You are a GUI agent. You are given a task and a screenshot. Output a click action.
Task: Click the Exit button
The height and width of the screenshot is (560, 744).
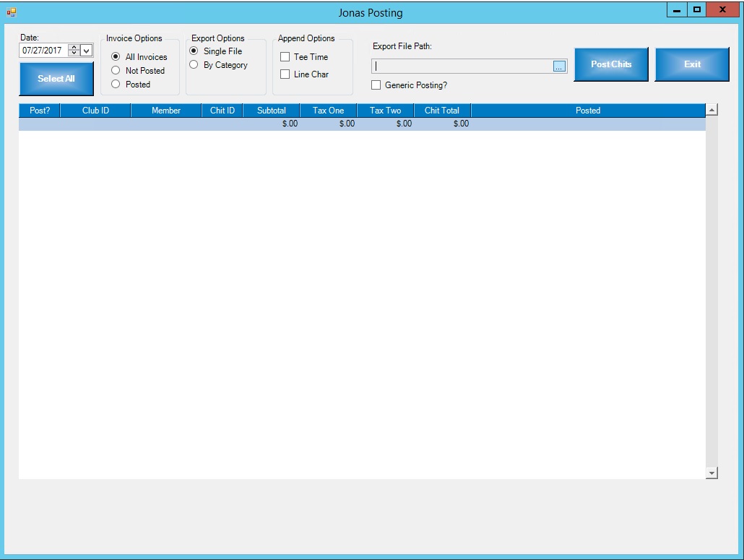692,64
